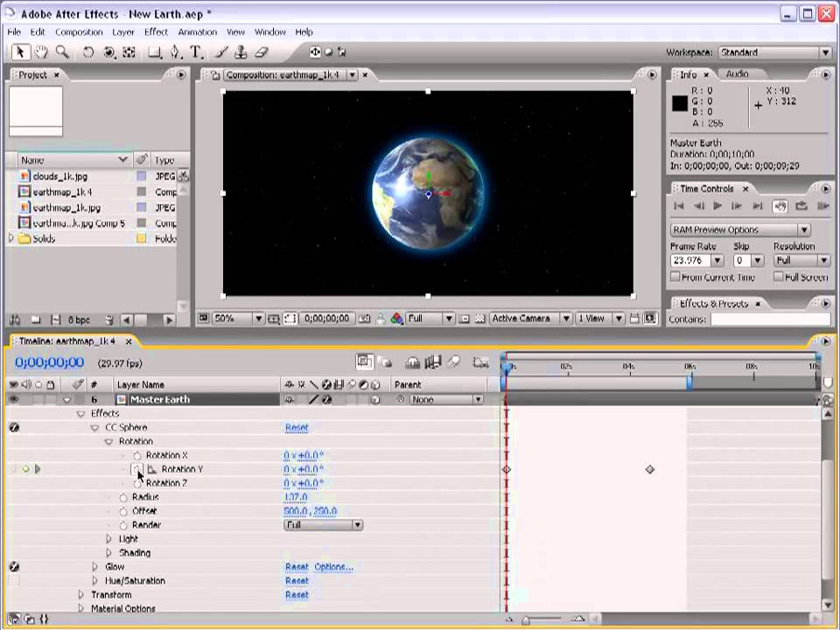
Task: Expand the Light property group
Action: [109, 539]
